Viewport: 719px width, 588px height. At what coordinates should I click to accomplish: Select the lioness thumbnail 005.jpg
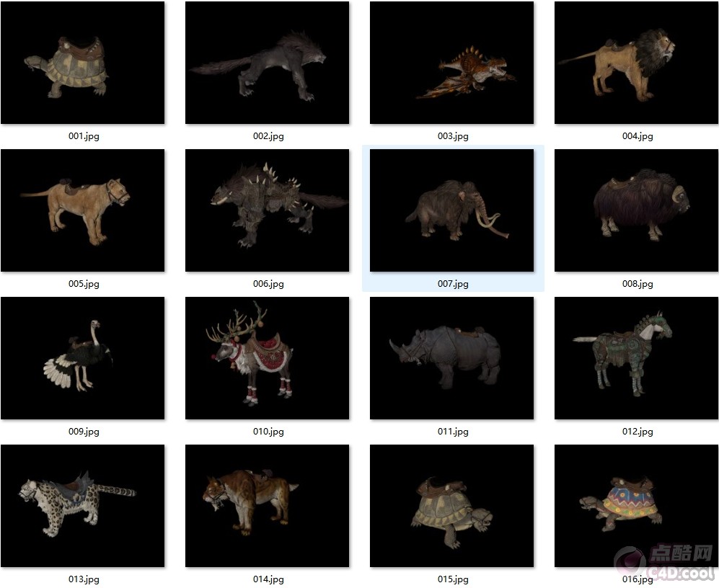coord(82,210)
